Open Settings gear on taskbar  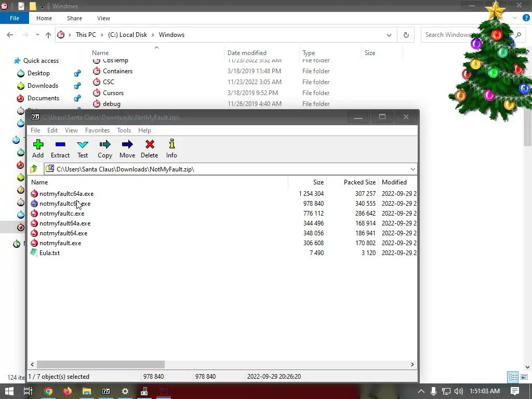(x=125, y=391)
